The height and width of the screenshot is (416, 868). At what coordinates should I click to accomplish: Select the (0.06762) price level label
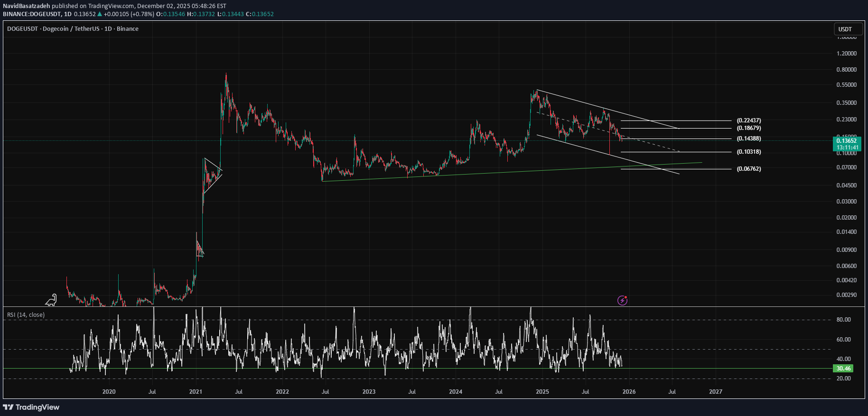click(x=748, y=169)
